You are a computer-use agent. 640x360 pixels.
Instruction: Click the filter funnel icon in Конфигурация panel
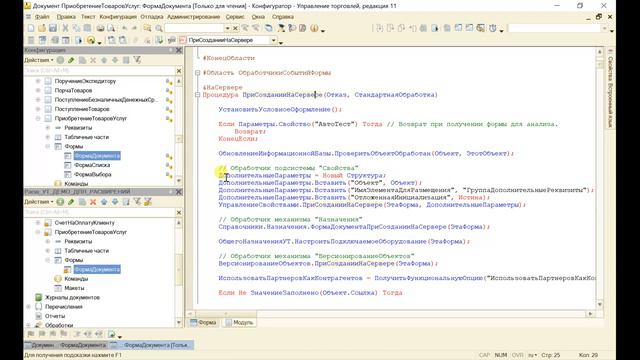tap(137, 60)
